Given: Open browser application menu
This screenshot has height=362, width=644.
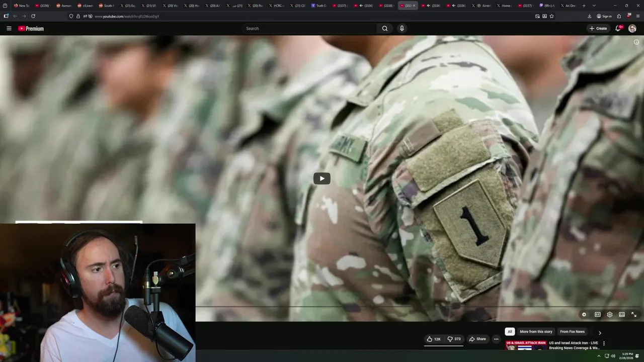Looking at the screenshot, I should tap(638, 16).
